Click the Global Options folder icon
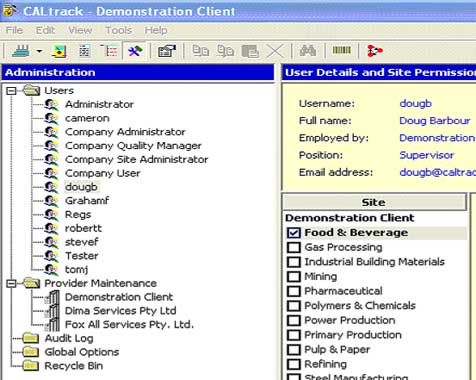 click(31, 352)
